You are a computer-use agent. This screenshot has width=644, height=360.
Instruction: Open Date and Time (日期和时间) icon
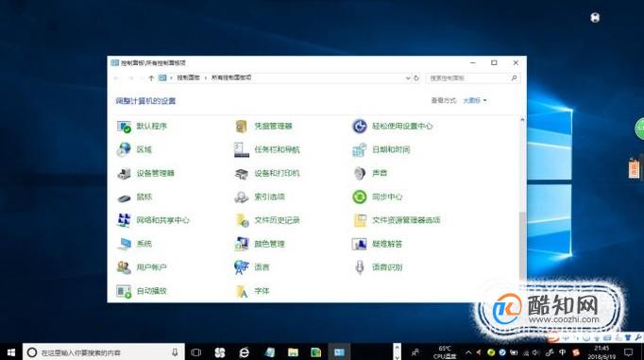(x=360, y=149)
